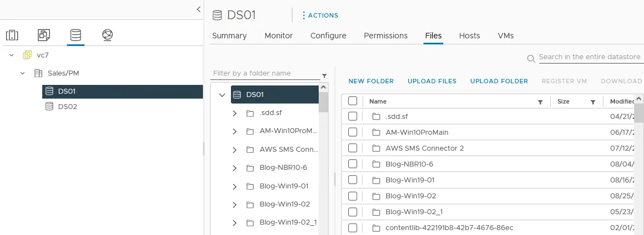Click the Size column filter icon
The width and height of the screenshot is (644, 235).
(593, 102)
